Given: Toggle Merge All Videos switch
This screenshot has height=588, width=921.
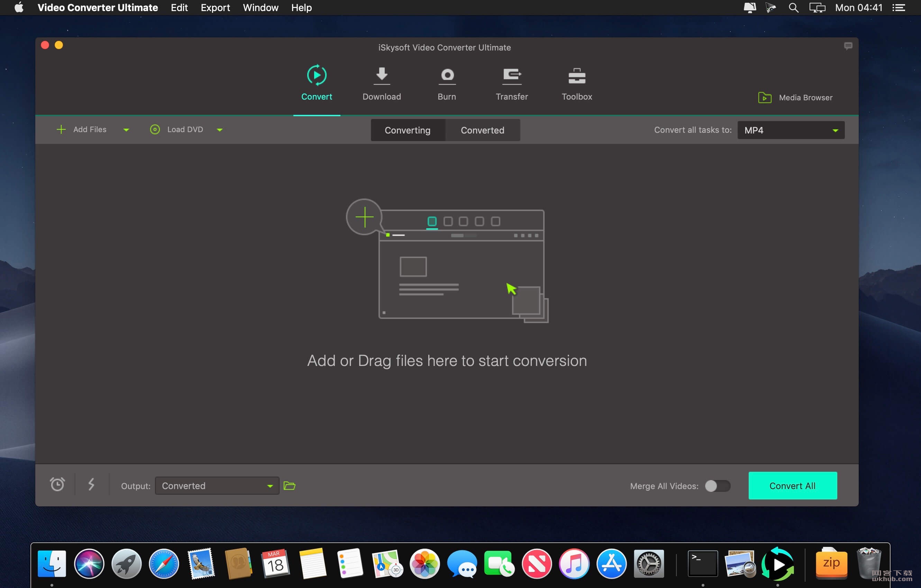Looking at the screenshot, I should point(717,486).
